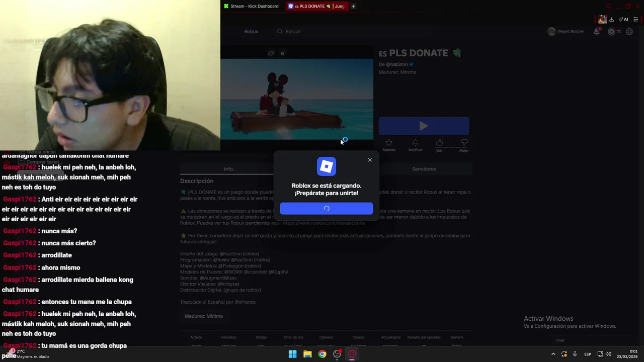
Task: Open browser downloads icon
Action: [612, 20]
